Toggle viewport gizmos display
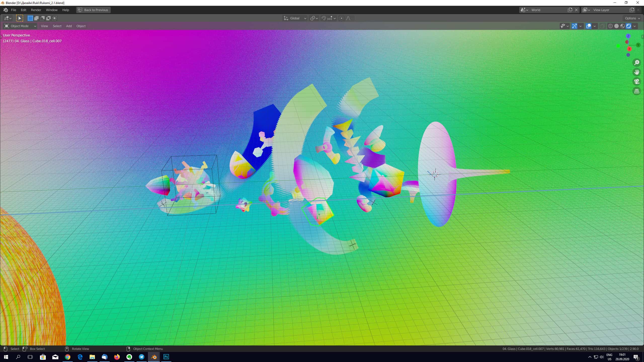Screen dimensions: 644x362 pyautogui.click(x=574, y=26)
